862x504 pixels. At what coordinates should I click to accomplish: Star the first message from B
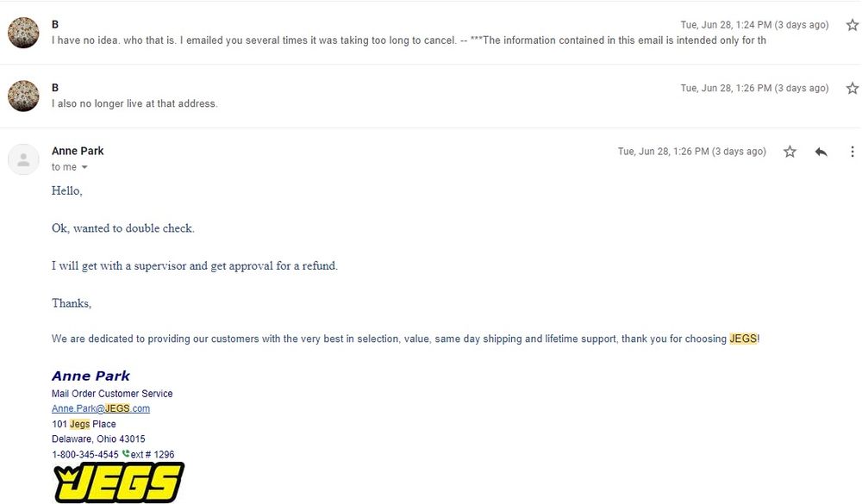pos(853,25)
